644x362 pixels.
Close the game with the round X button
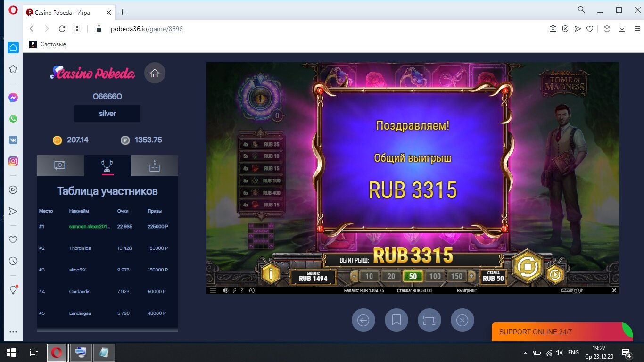pos(462,321)
